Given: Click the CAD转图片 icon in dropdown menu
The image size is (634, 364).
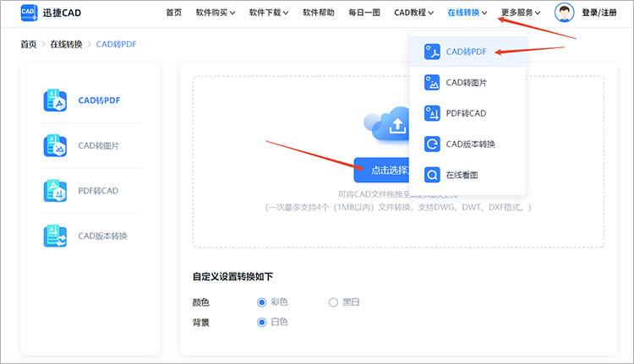Looking at the screenshot, I should tap(432, 83).
